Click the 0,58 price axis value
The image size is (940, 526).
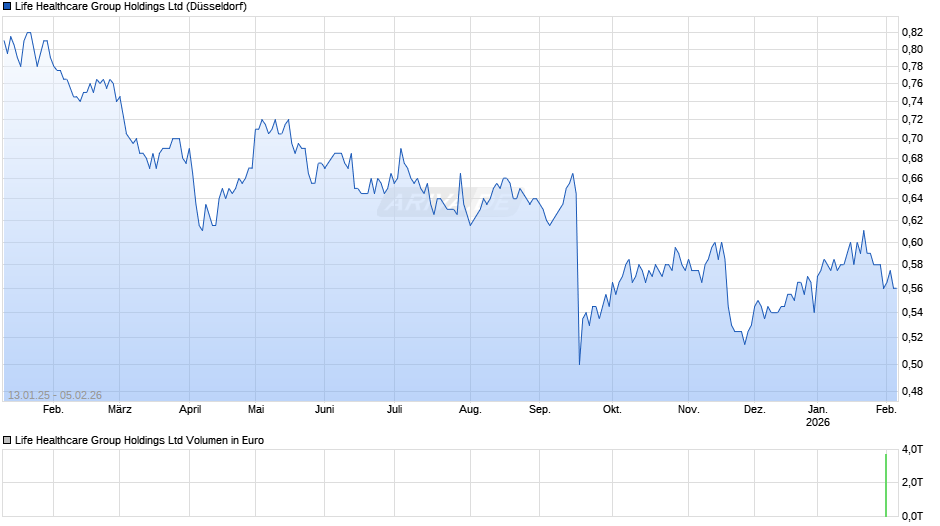pyautogui.click(x=912, y=264)
